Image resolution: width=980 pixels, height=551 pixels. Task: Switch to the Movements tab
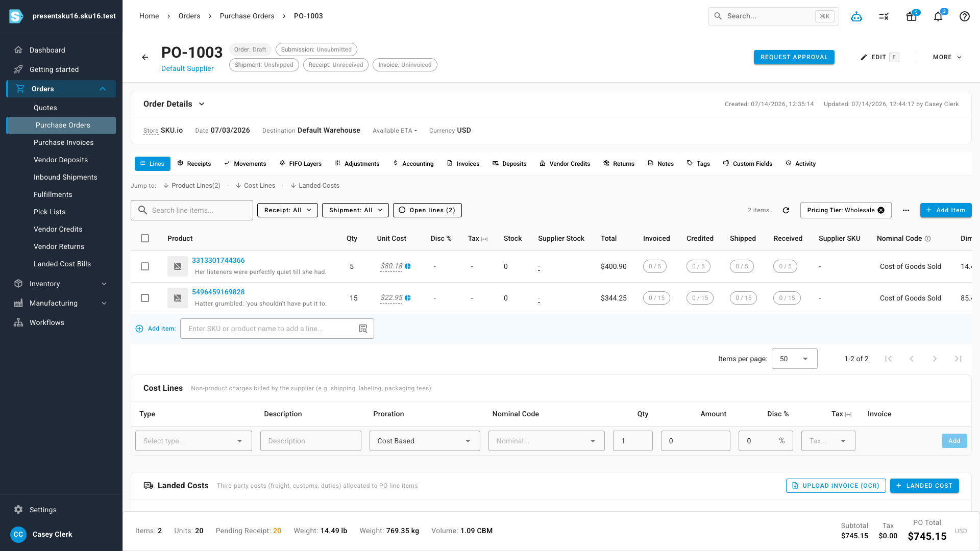pos(245,164)
